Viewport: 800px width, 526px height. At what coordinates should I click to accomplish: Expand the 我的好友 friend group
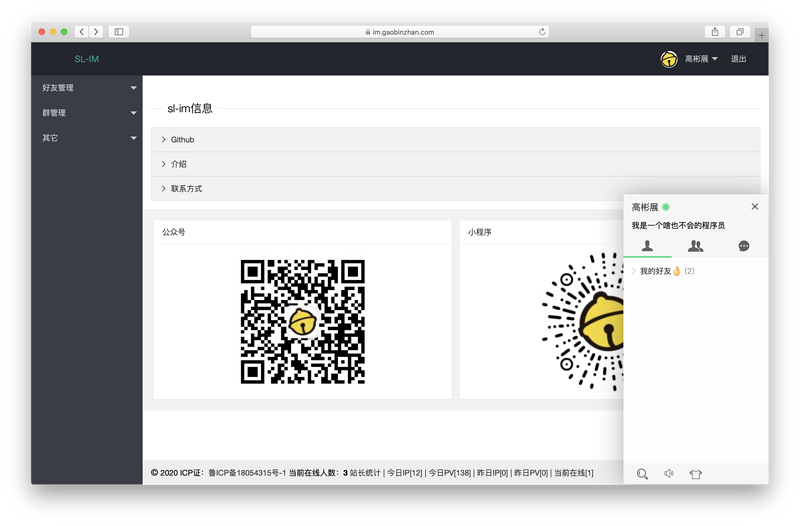[663, 271]
